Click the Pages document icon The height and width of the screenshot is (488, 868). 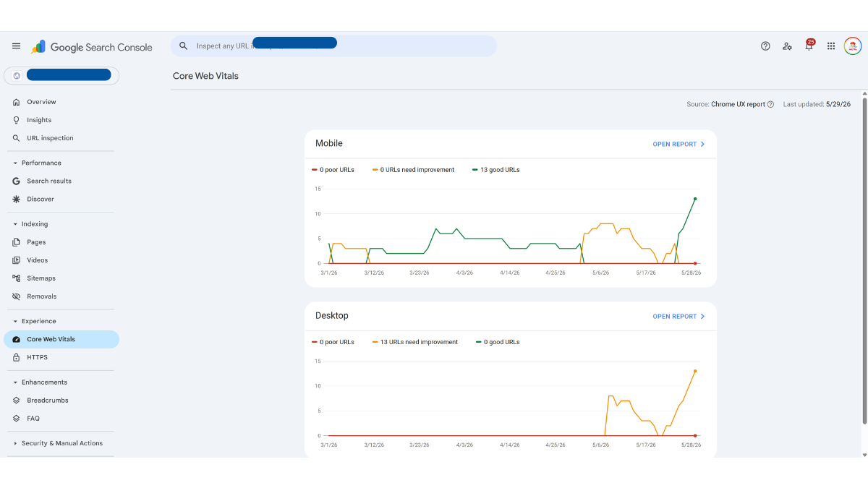17,242
